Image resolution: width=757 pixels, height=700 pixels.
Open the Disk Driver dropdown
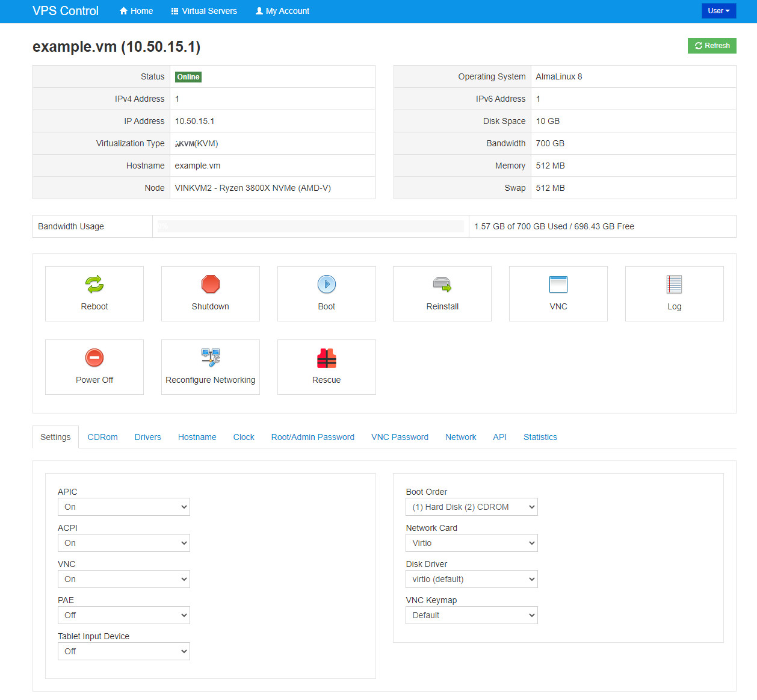[472, 579]
